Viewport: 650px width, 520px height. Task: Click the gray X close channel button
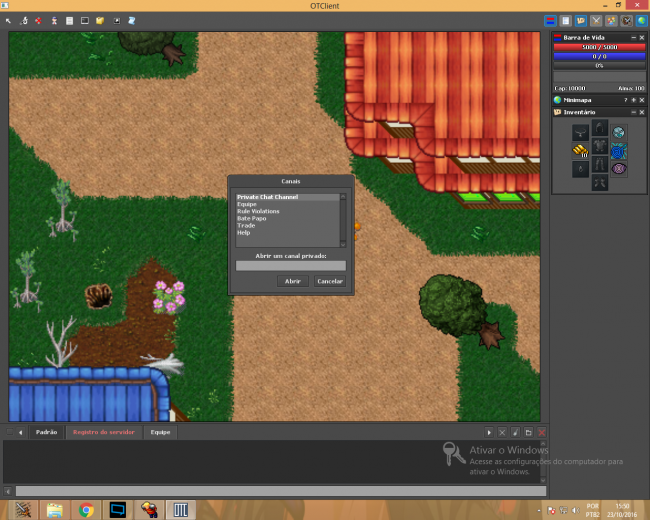502,433
